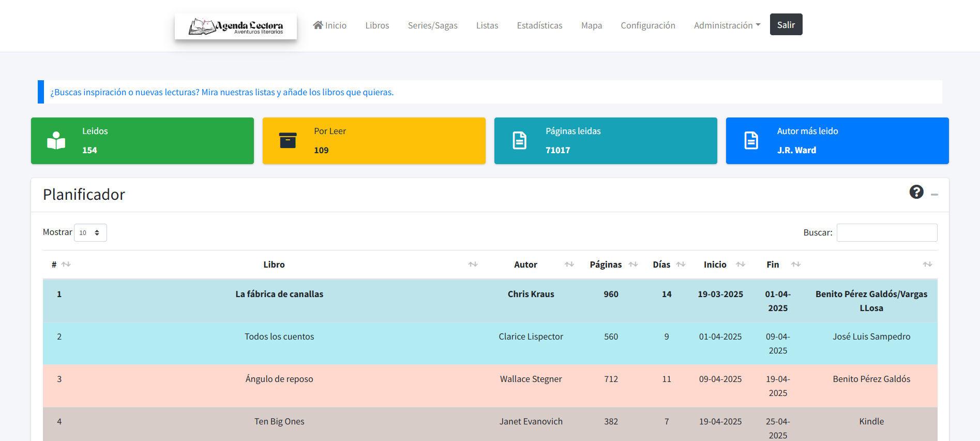Screen dimensions: 980x441
Task: Go to Series/Sagas page
Action: tap(432, 25)
